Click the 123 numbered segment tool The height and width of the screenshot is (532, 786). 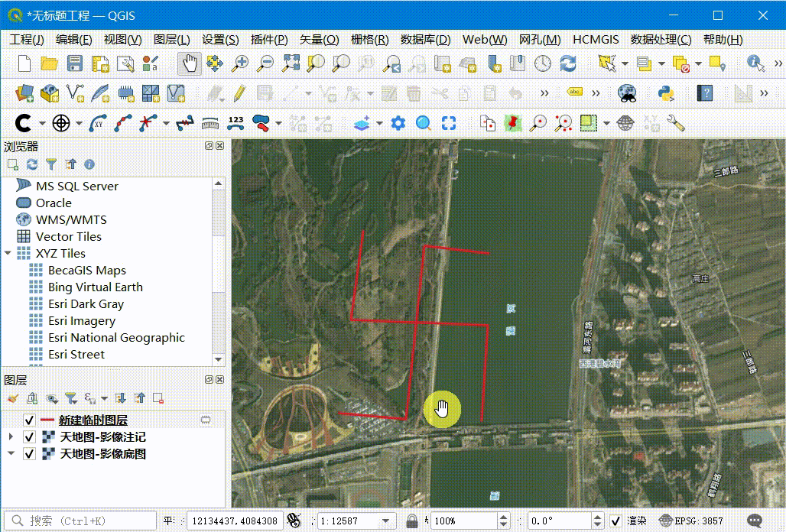235,123
